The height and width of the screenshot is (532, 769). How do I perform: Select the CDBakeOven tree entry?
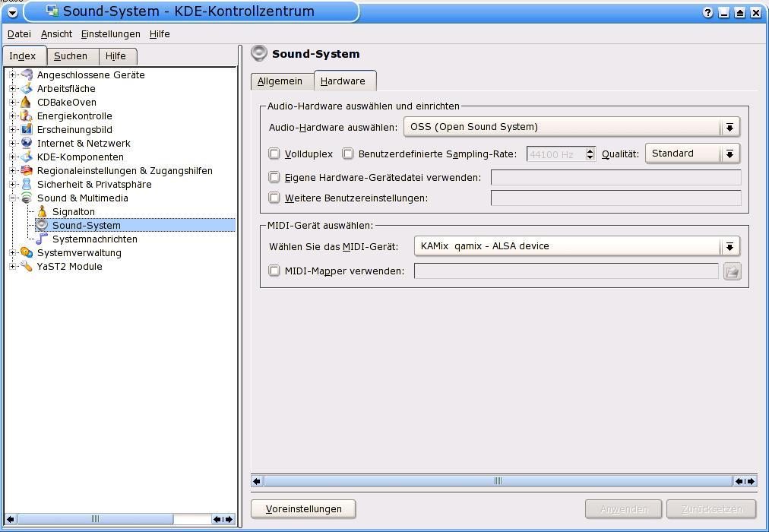click(67, 103)
